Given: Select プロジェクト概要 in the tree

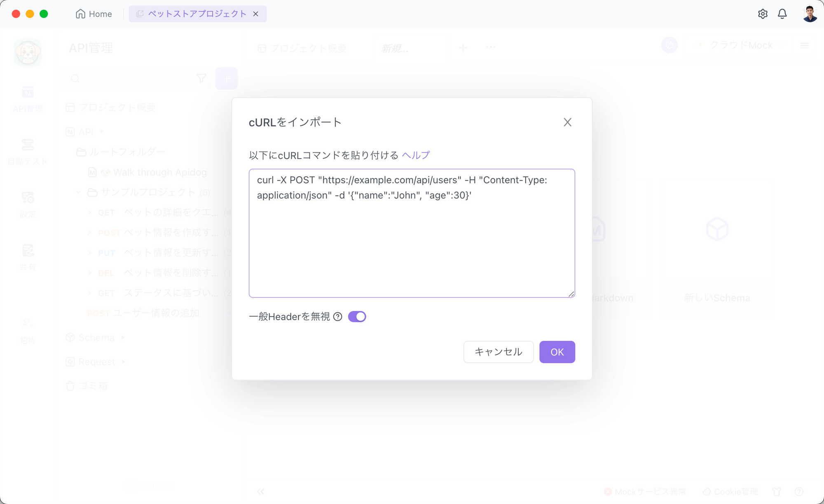Looking at the screenshot, I should coord(110,107).
